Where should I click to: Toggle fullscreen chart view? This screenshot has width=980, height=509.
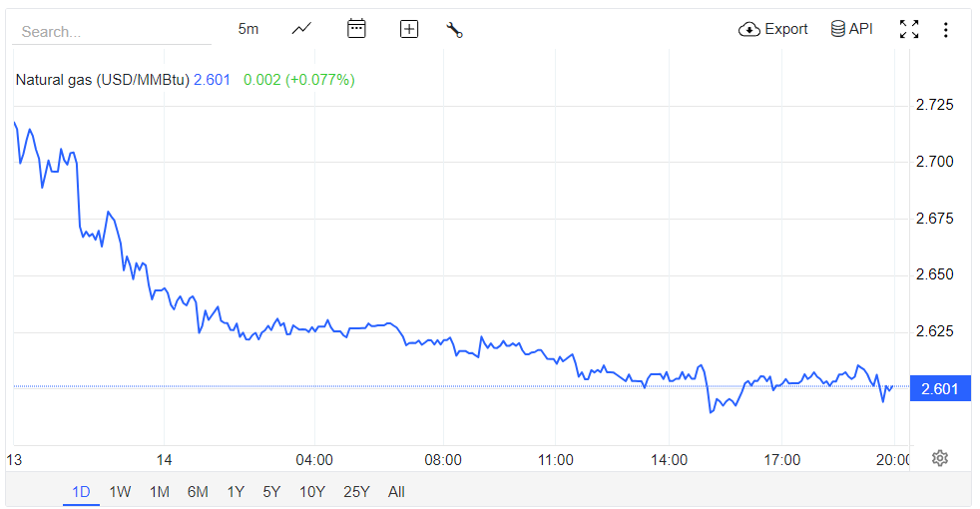(x=909, y=29)
